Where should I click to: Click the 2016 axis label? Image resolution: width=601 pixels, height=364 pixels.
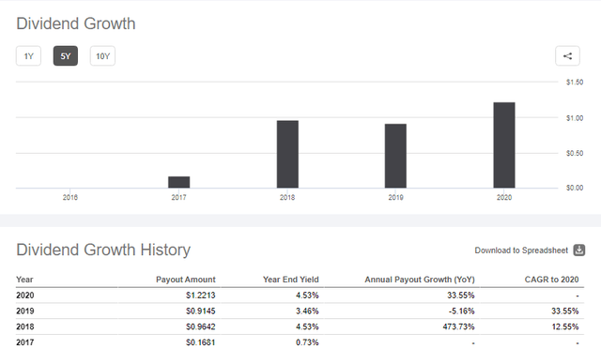tap(70, 197)
